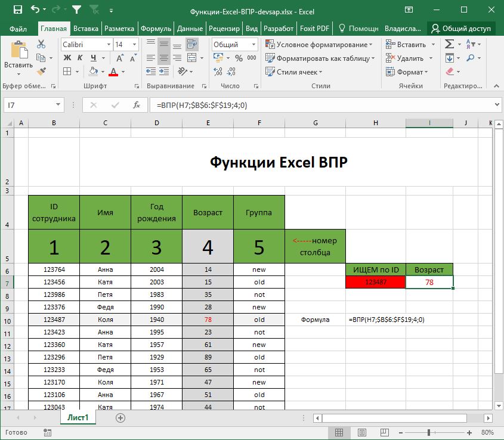Switch to the Вид tab
Viewport: 504px width, 440px height.
click(x=252, y=29)
